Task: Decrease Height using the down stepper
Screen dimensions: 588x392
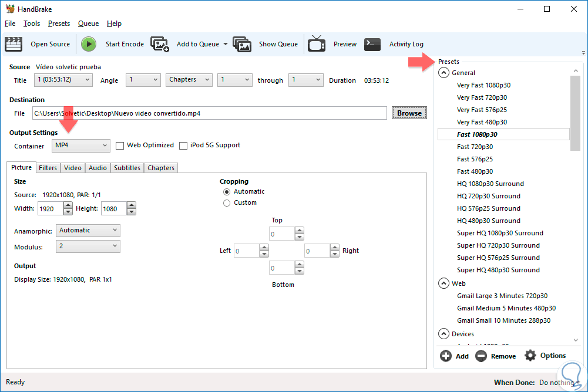Action: point(131,212)
